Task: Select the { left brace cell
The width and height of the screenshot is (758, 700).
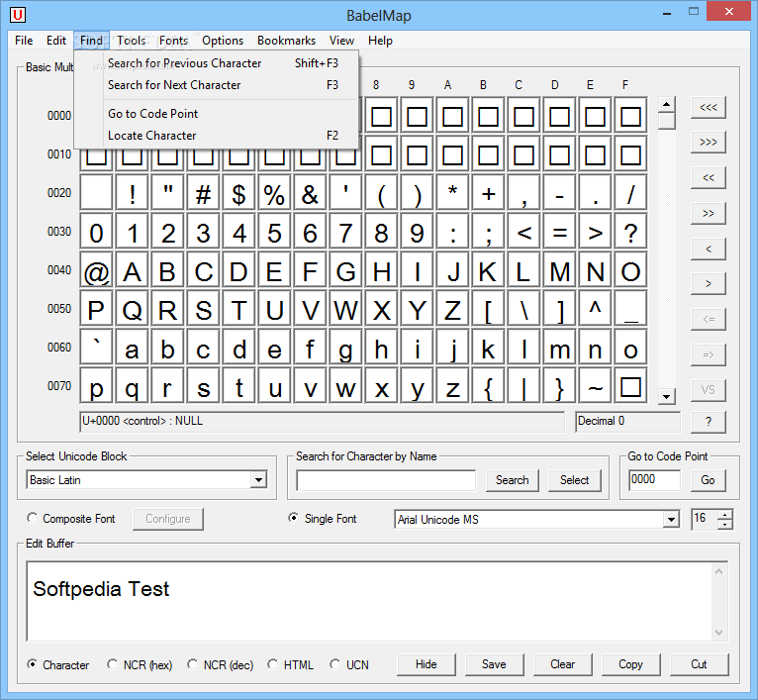Action: 488,386
